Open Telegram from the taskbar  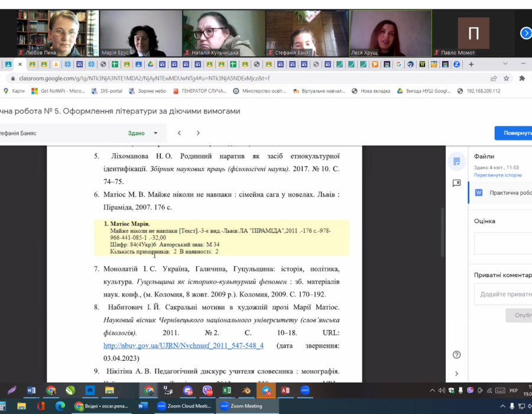(x=266, y=390)
